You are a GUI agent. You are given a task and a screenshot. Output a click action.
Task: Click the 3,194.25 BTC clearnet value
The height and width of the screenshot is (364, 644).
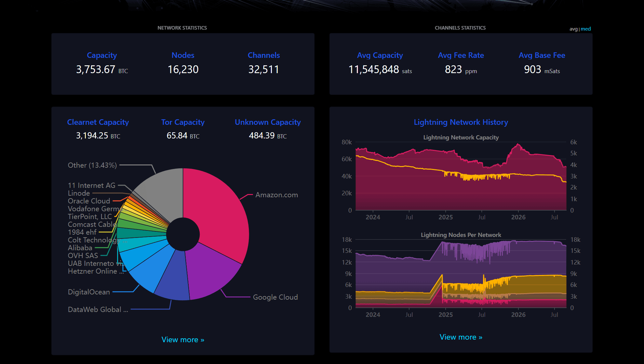(98, 136)
